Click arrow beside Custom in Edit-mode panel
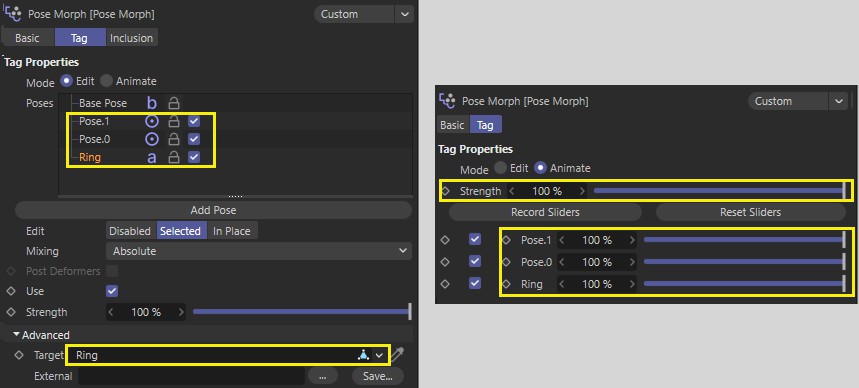Screen dimensions: 859x388 tap(405, 14)
